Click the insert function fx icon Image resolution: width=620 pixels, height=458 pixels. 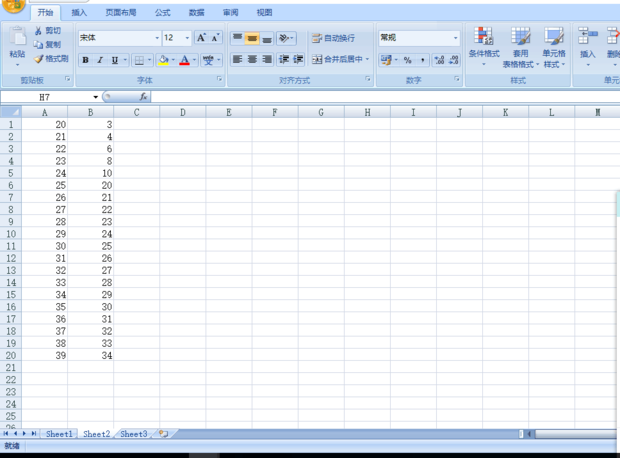click(144, 97)
